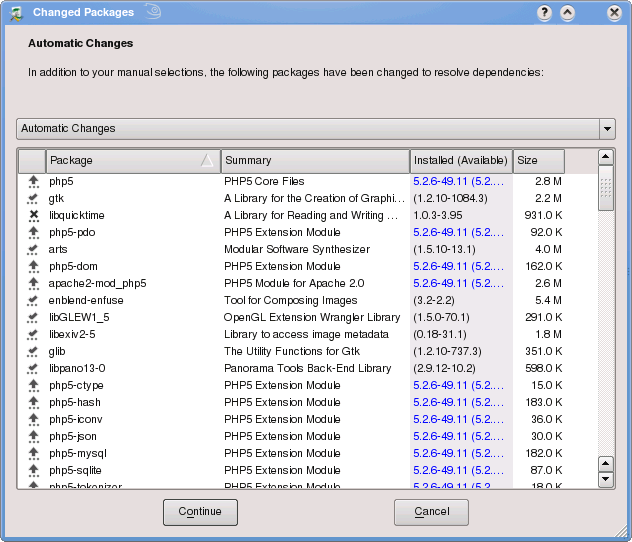Select the arts package name
This screenshot has width=632, height=542.
click(58, 249)
